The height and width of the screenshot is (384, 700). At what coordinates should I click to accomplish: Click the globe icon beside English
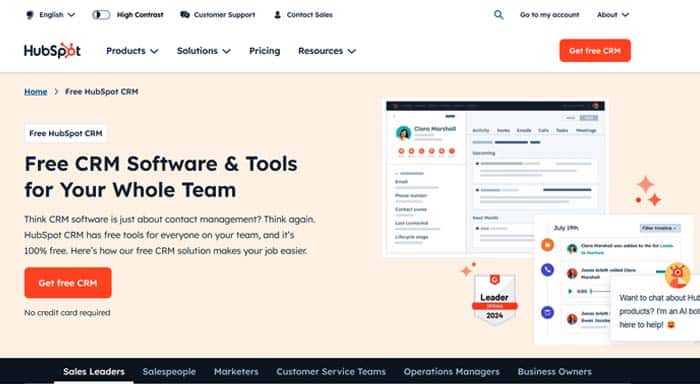click(x=30, y=15)
